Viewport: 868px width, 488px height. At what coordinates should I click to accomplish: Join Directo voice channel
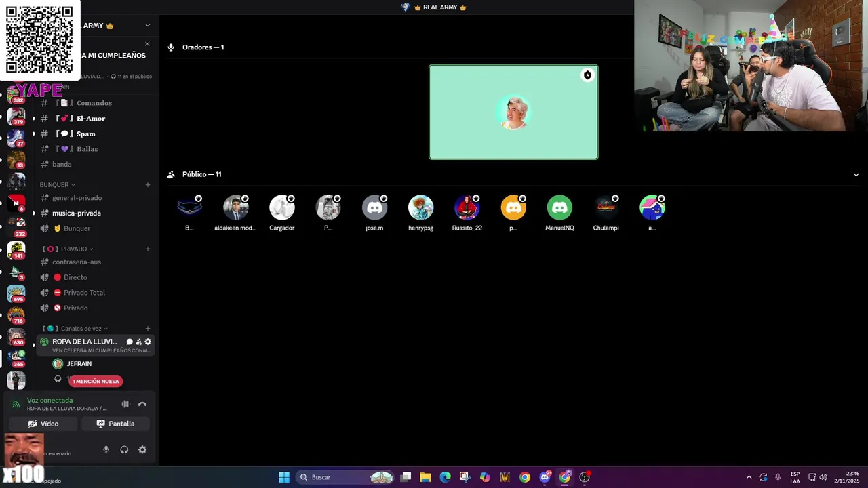[x=96, y=277]
